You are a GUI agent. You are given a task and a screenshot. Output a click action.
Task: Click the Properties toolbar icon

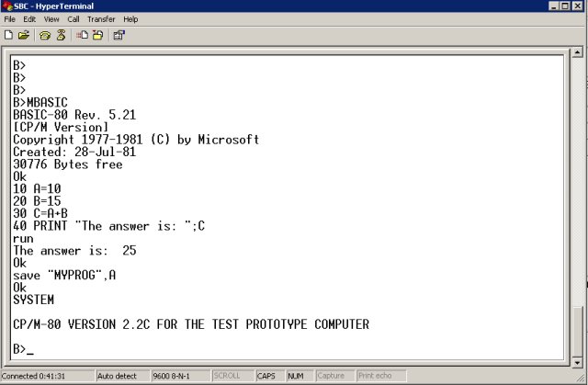119,35
